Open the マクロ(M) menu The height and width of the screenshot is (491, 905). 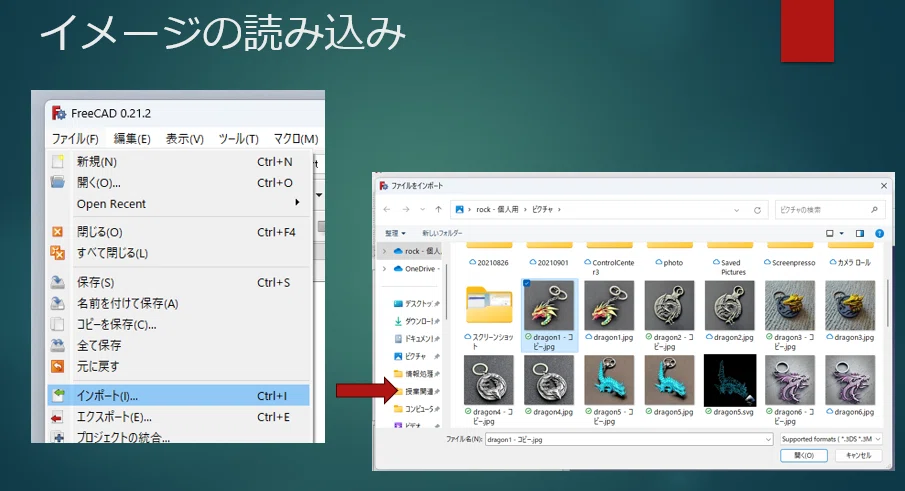[296, 139]
